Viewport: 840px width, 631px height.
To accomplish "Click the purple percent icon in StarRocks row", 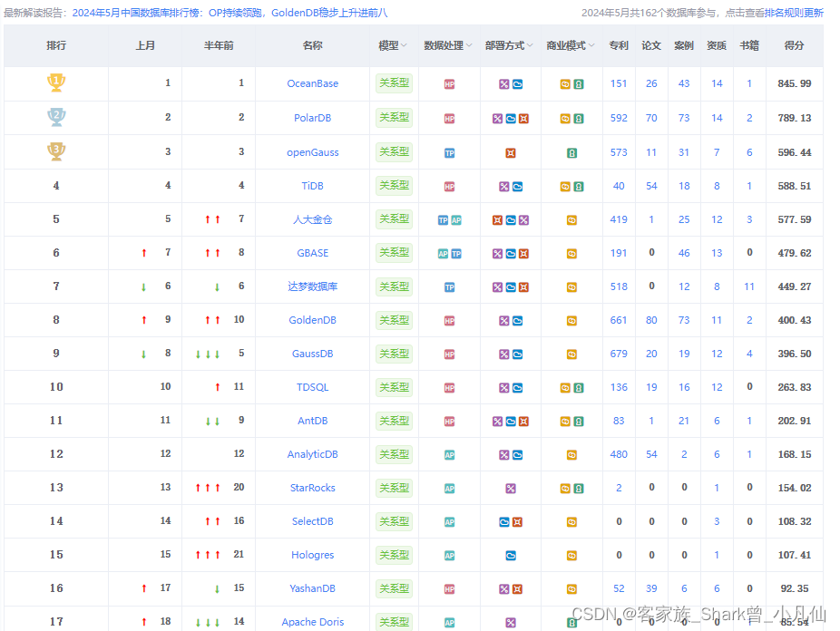I will (x=511, y=489).
